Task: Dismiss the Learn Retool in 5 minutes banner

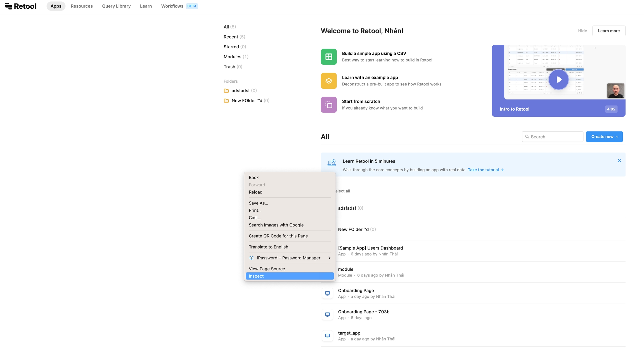Action: point(619,161)
